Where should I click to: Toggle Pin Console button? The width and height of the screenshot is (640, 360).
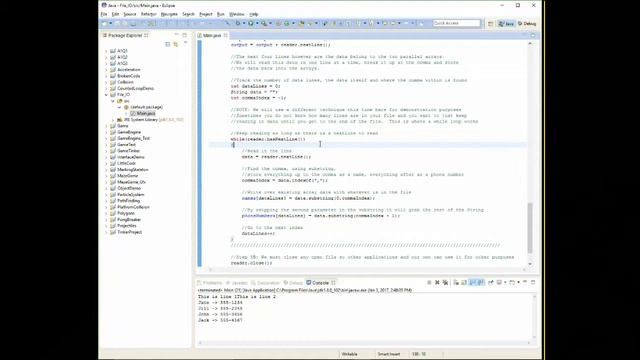point(491,282)
